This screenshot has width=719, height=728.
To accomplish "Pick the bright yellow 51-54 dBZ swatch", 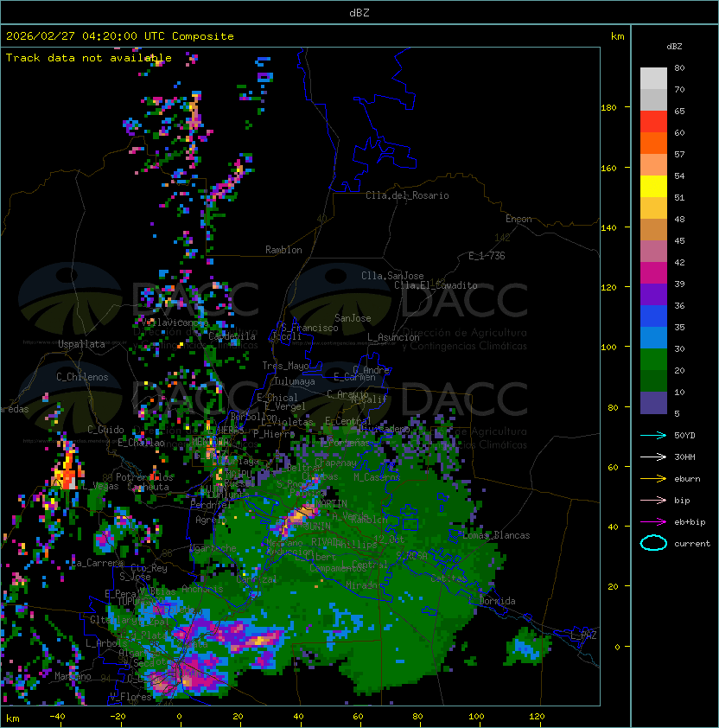I will (653, 186).
